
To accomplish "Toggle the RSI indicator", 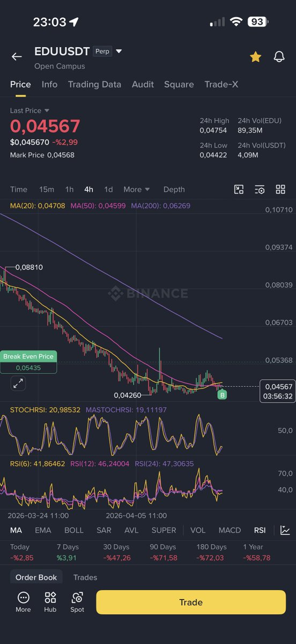I will (260, 530).
